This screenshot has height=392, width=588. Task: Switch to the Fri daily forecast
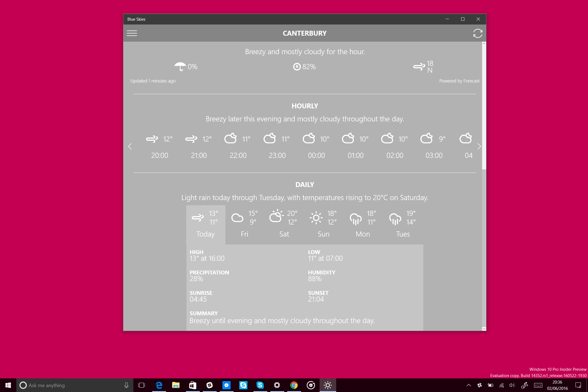point(245,225)
